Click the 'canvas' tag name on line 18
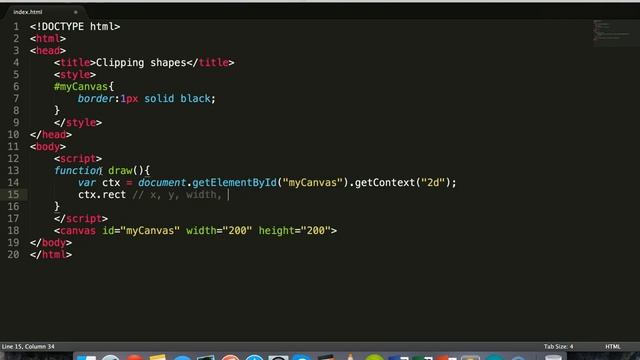The image size is (640, 360). click(78, 231)
